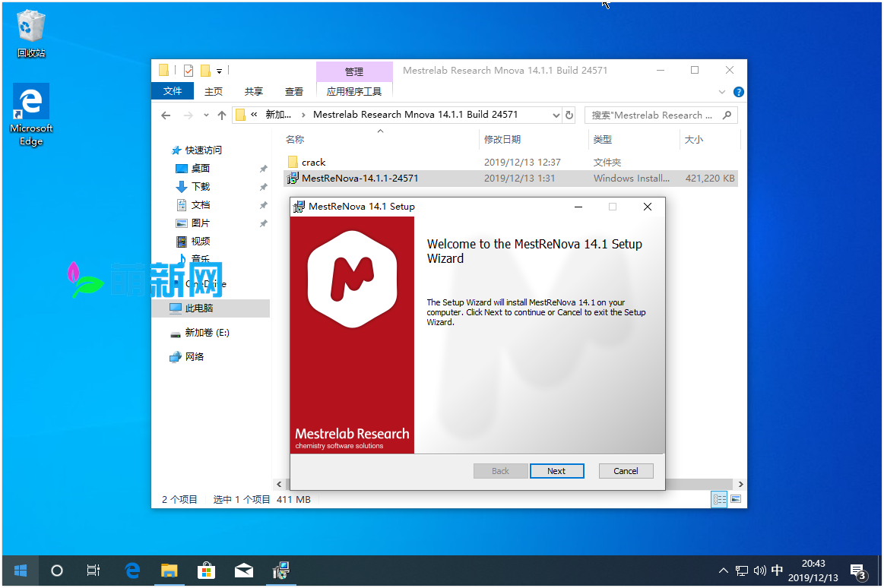Screen dimensions: 884x588
Task: Select 图片 in navigation pane
Action: coord(193,223)
